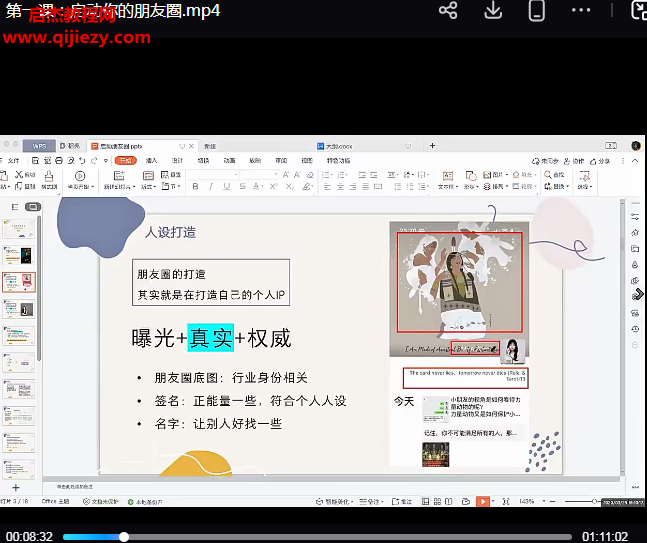
Task: Click the user avatar icon in WPS
Action: [635, 146]
